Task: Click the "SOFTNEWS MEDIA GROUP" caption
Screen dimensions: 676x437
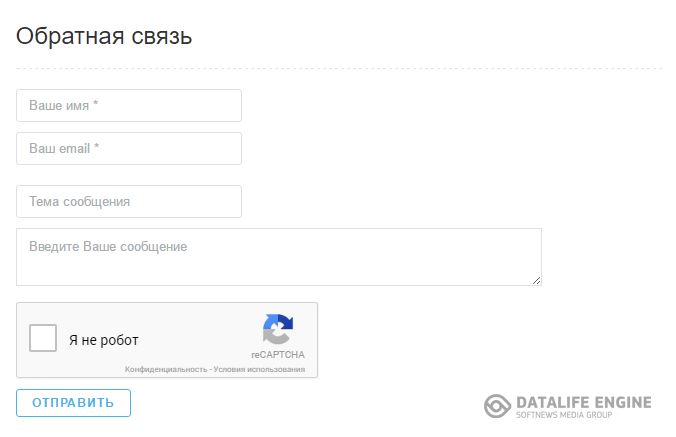Action: click(564, 415)
